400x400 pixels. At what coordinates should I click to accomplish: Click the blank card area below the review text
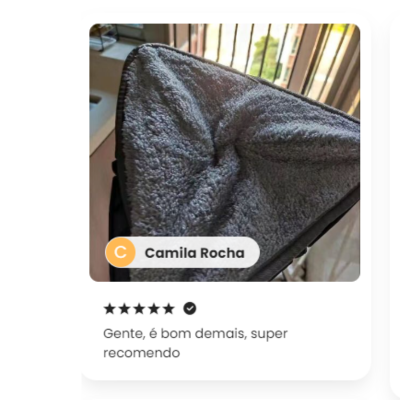point(225,369)
